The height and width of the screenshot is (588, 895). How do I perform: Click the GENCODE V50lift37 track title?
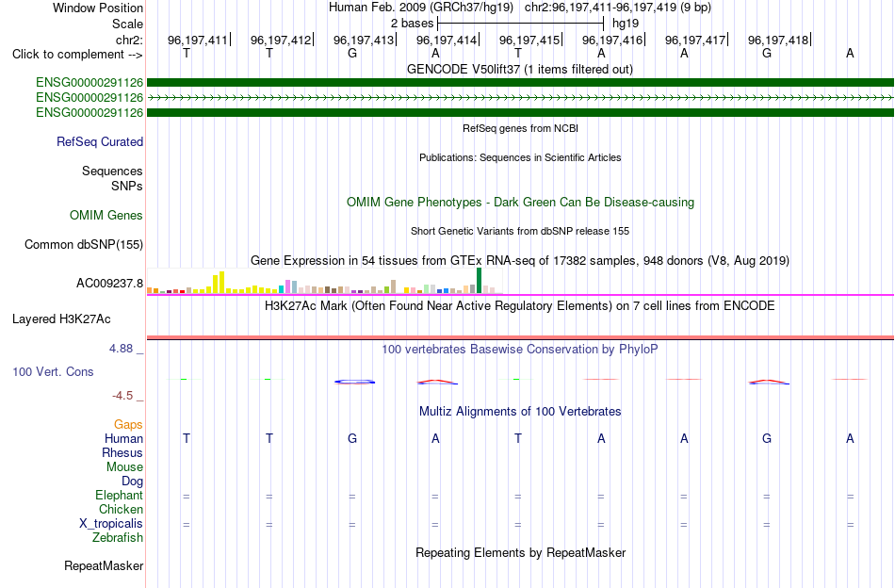(520, 70)
